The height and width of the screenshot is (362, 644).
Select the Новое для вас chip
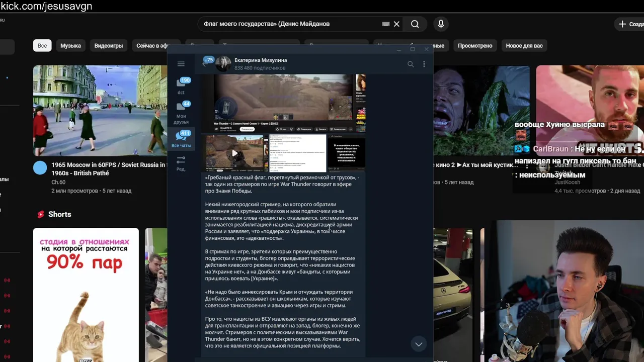point(524,46)
